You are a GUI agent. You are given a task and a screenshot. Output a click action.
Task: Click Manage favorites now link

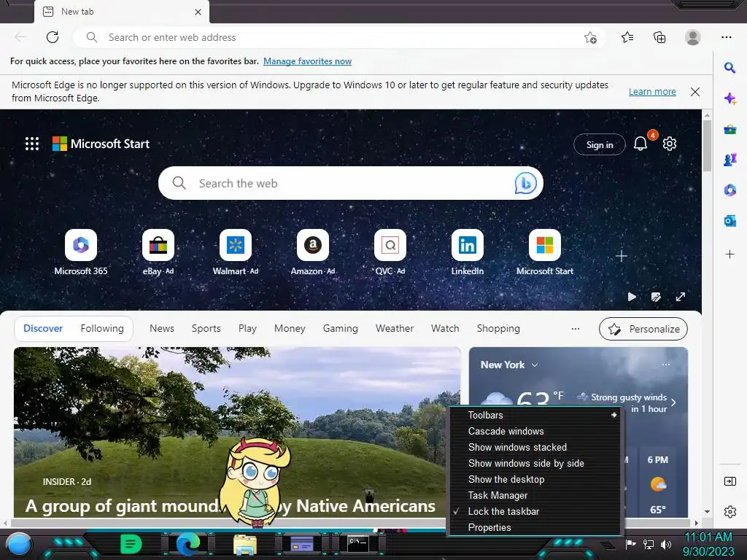tap(307, 61)
